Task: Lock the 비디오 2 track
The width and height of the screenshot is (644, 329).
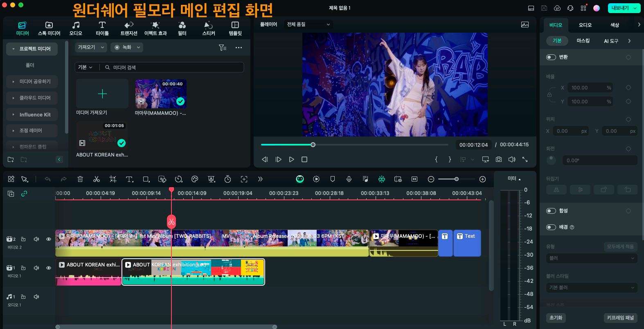Action: pos(23,239)
